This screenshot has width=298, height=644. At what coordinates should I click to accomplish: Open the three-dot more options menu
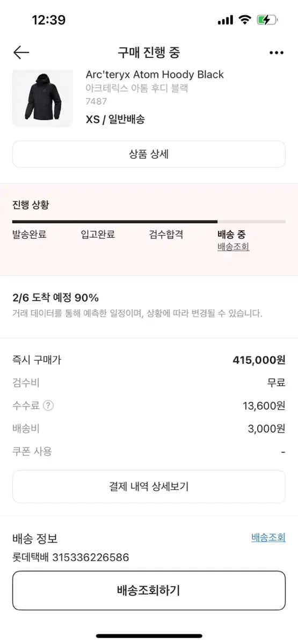(x=276, y=53)
